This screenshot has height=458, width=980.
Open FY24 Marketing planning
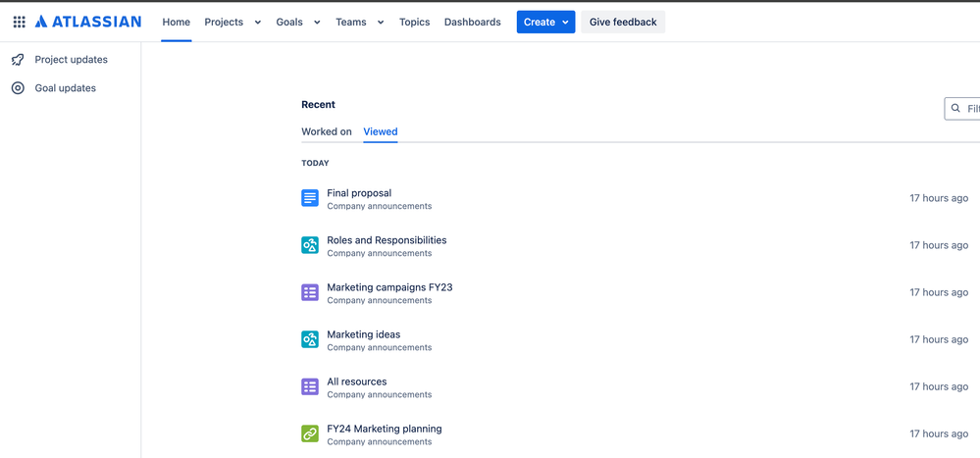(x=385, y=429)
